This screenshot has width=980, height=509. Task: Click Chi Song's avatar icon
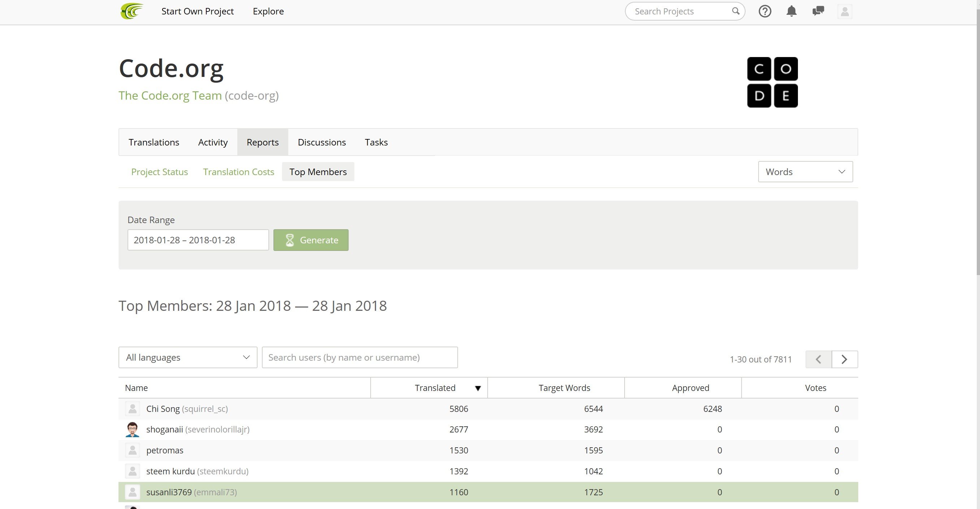[133, 409]
